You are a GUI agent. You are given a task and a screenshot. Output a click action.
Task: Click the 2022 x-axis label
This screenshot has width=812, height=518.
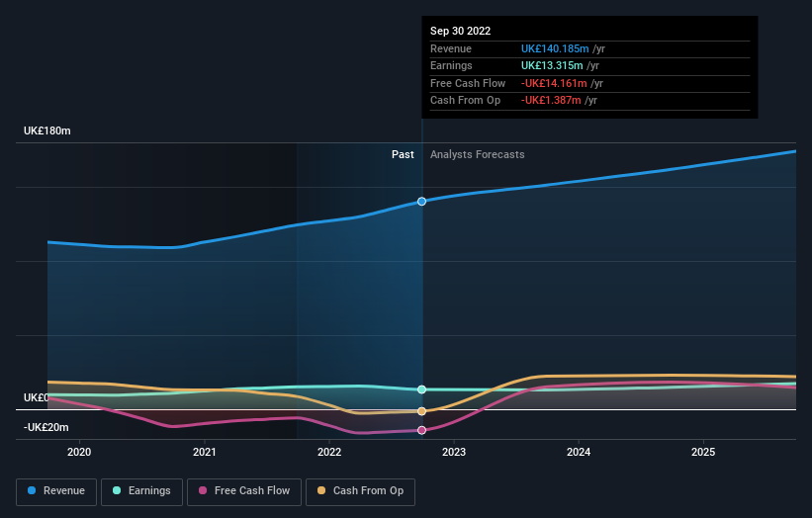pos(329,453)
